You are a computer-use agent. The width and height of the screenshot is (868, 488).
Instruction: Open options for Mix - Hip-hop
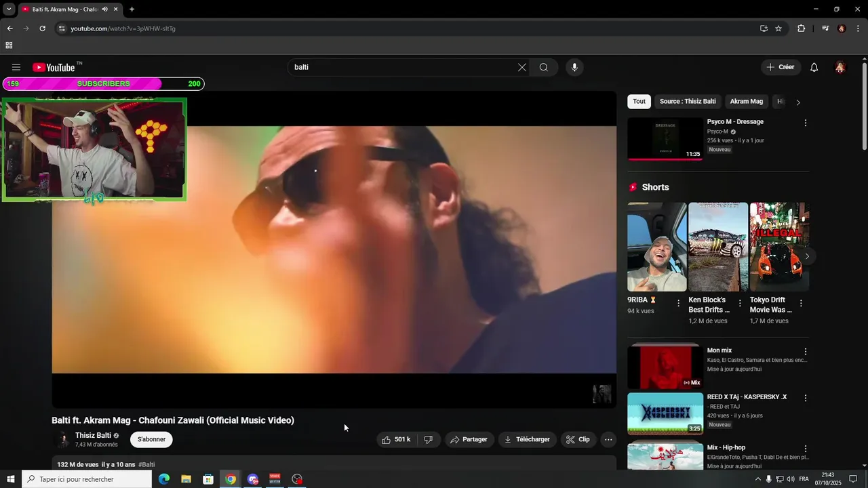[x=806, y=449]
